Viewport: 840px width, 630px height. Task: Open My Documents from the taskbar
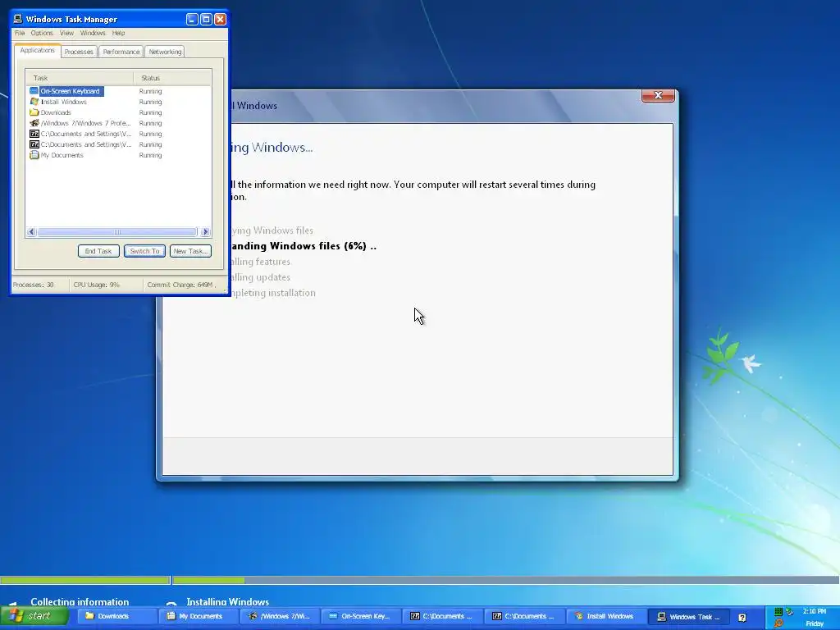click(x=199, y=617)
